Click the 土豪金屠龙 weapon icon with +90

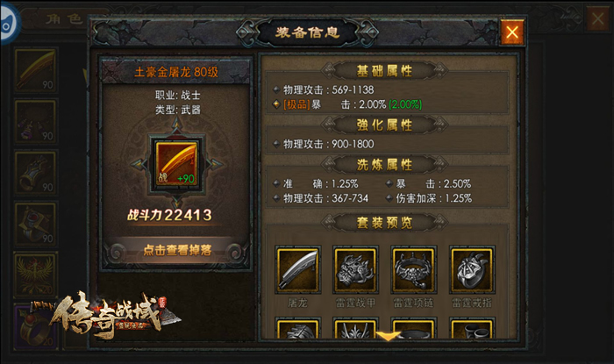coord(176,164)
